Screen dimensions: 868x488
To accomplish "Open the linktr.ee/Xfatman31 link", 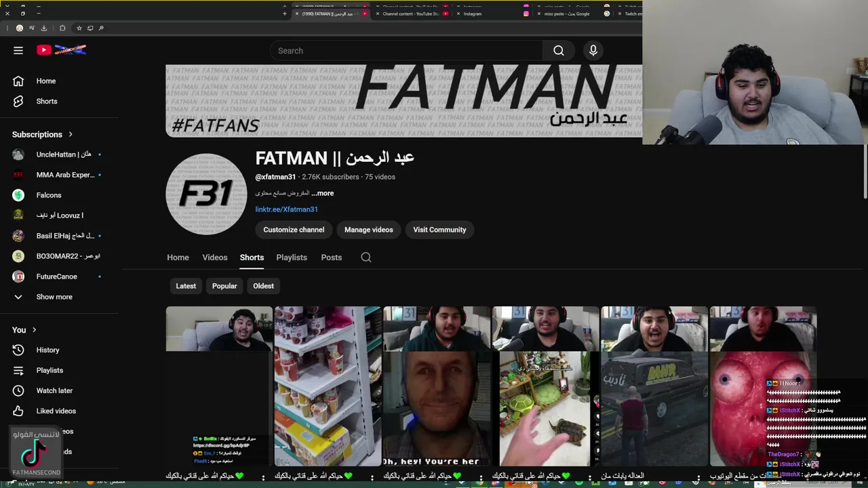I will pyautogui.click(x=286, y=209).
